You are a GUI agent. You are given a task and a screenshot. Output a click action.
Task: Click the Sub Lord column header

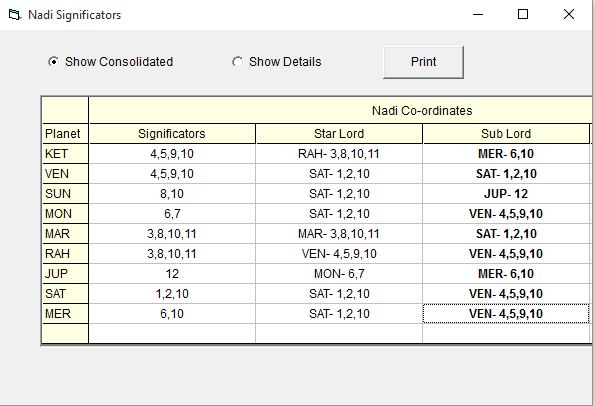[x=506, y=134]
